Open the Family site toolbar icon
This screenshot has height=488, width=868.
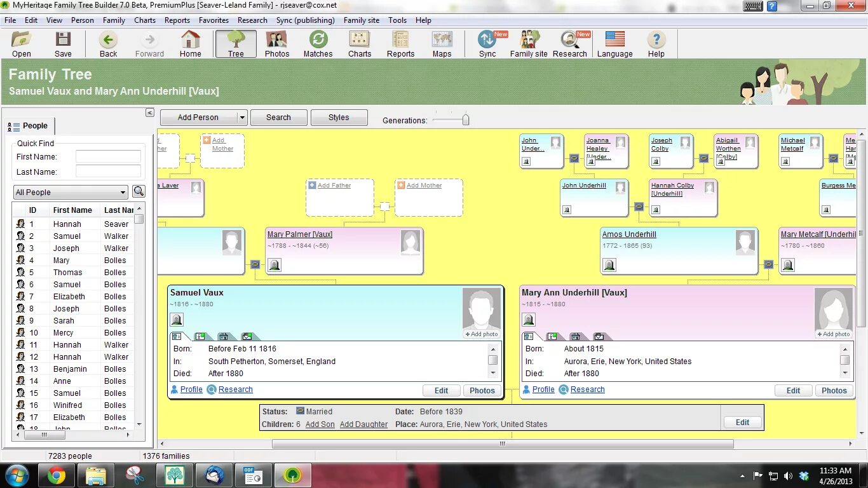point(529,44)
